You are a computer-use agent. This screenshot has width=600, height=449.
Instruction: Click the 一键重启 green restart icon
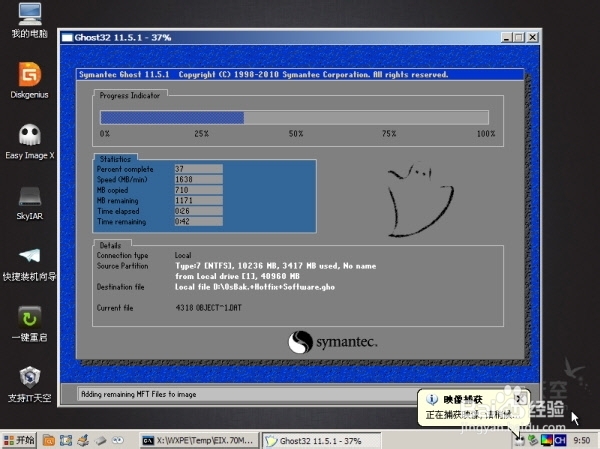click(x=29, y=324)
